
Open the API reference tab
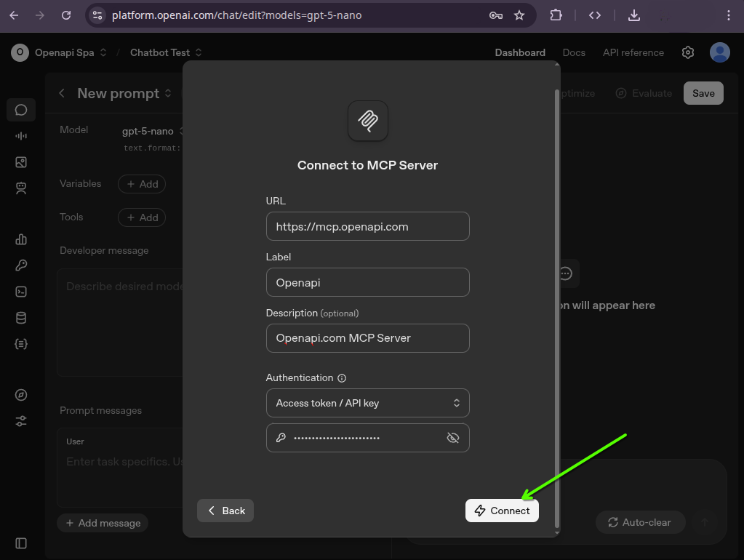click(x=633, y=52)
